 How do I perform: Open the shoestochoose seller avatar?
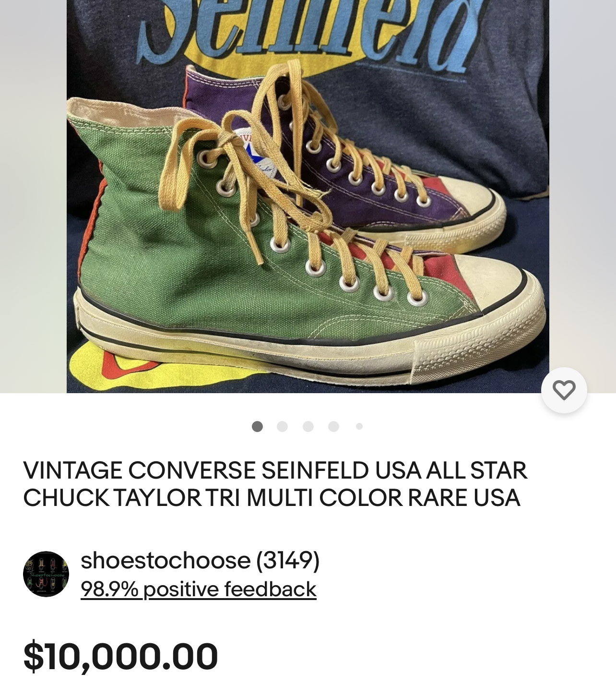[x=46, y=574]
